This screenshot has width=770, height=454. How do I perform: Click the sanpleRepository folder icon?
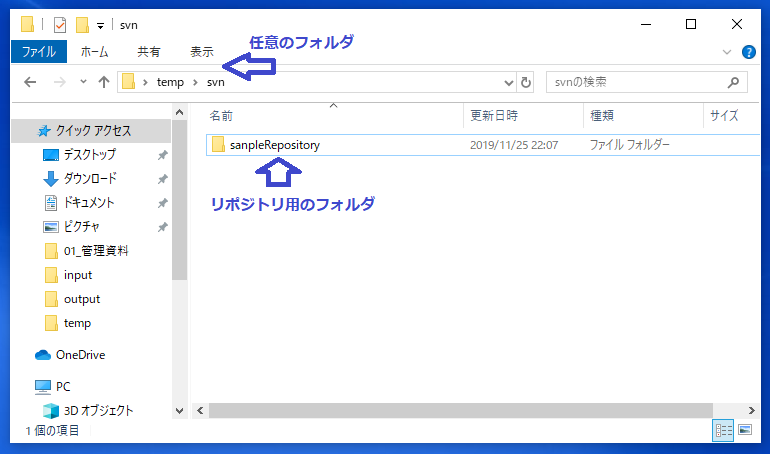[218, 144]
